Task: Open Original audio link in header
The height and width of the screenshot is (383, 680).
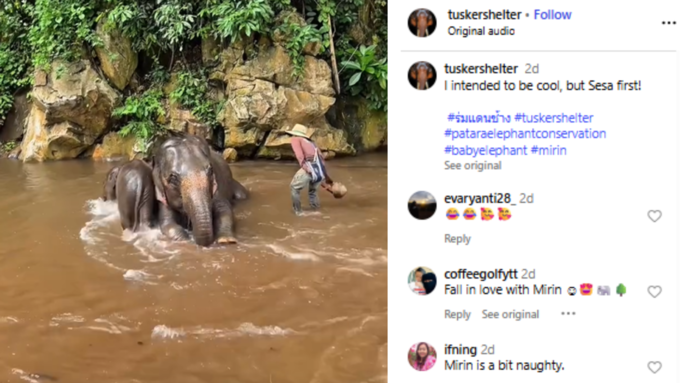Action: (x=481, y=31)
